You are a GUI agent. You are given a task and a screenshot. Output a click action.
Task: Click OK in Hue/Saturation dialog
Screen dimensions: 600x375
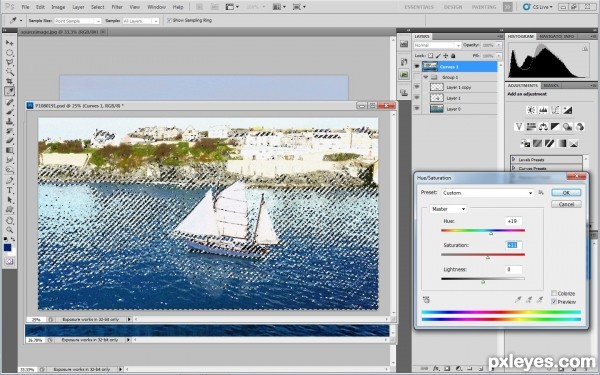pyautogui.click(x=566, y=192)
